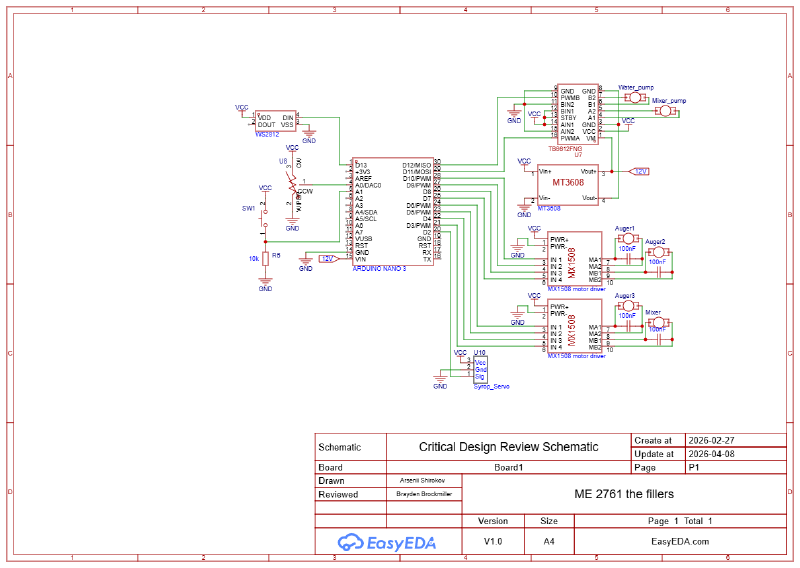Select the MX1508 driver wired to Auger1
800x568 pixels.
(574, 258)
